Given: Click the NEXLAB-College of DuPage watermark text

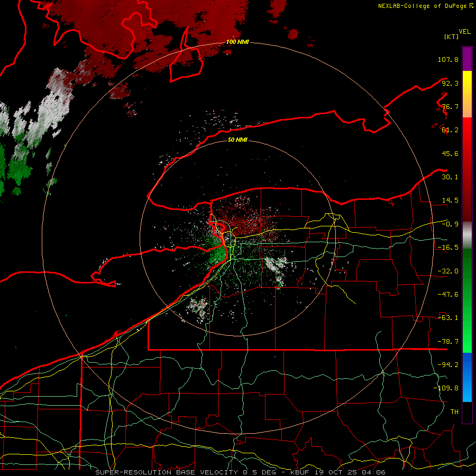Looking at the screenshot, I should coord(426,6).
